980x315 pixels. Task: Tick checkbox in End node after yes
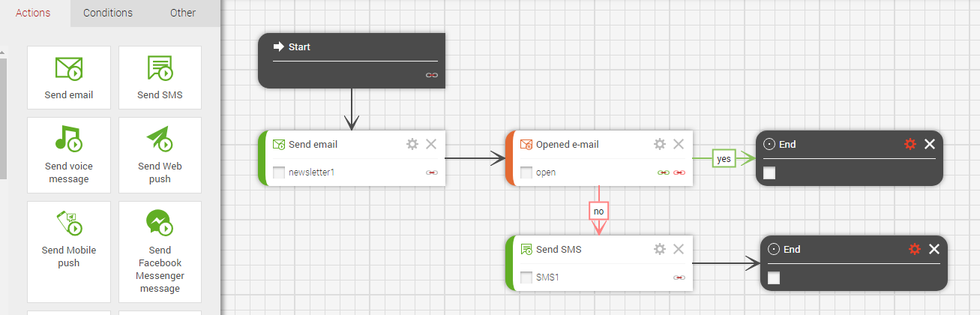[769, 173]
